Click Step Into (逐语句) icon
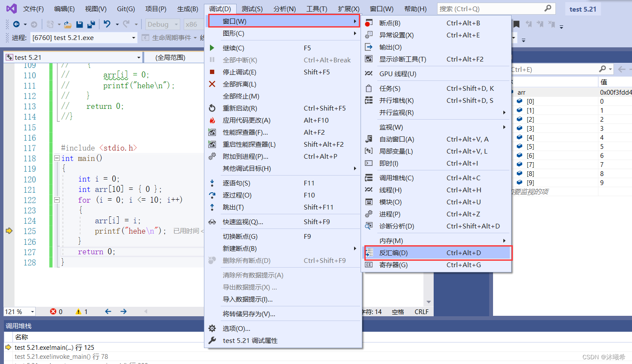 pyautogui.click(x=212, y=183)
